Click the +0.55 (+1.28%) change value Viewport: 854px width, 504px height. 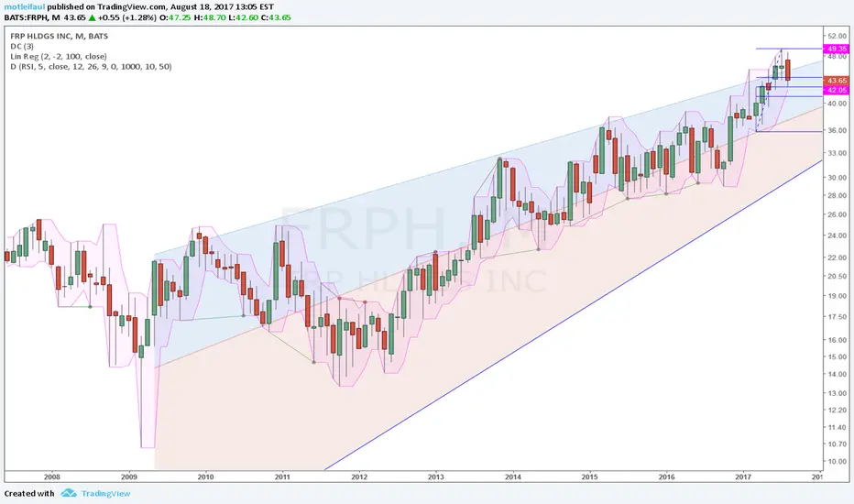(x=126, y=17)
